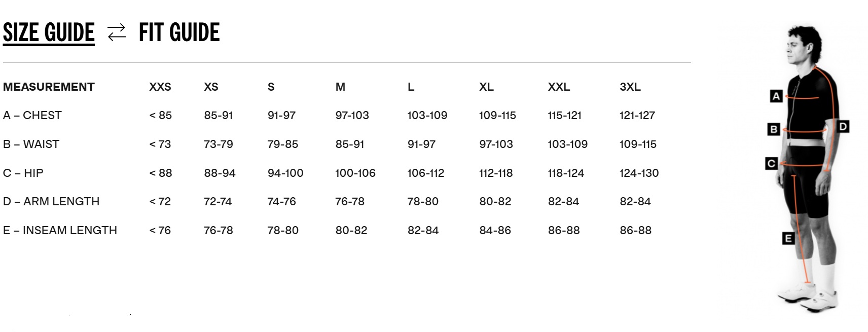
Task: Select the A chest marker on figure
Action: pyautogui.click(x=776, y=96)
